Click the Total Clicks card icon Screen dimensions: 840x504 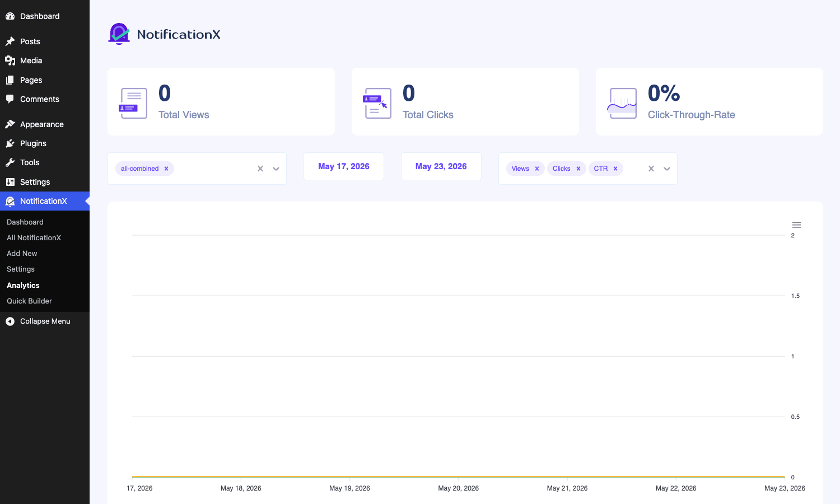click(377, 103)
